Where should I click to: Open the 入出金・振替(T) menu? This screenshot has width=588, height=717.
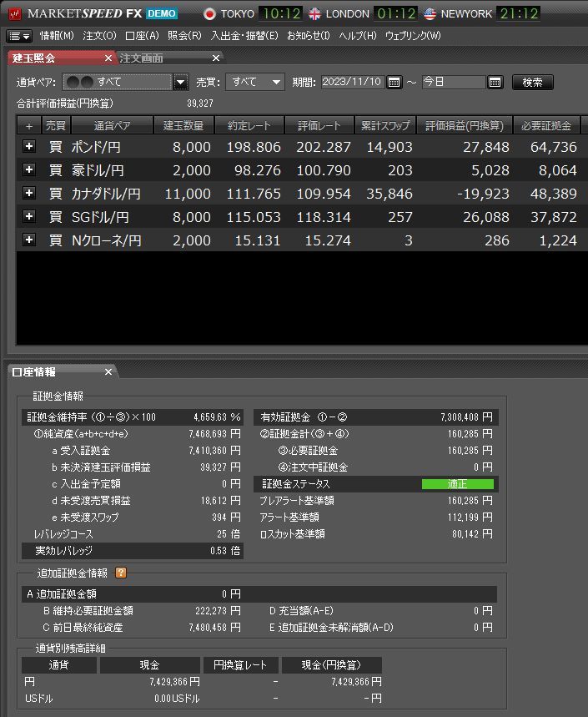(244, 36)
